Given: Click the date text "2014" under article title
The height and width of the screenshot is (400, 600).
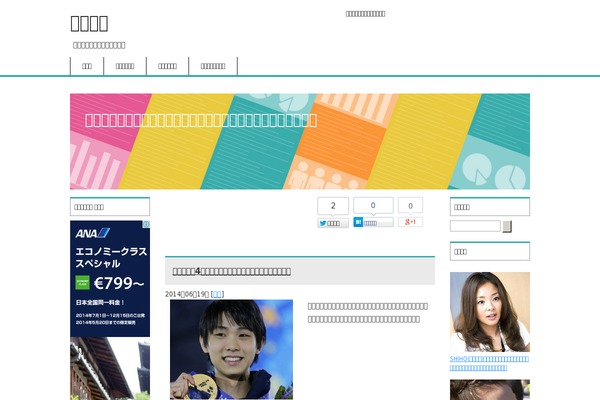Looking at the screenshot, I should pos(187,294).
